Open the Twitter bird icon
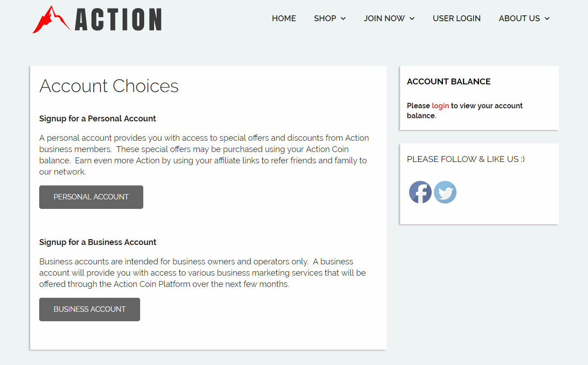This screenshot has width=588, height=365. (445, 192)
